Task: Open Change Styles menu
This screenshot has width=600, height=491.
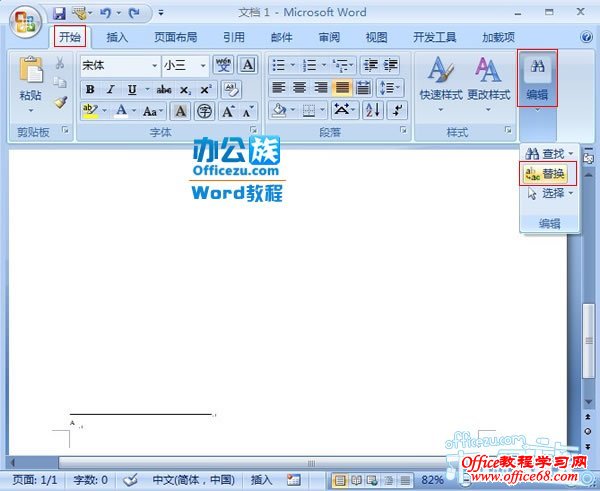Action: click(x=489, y=84)
